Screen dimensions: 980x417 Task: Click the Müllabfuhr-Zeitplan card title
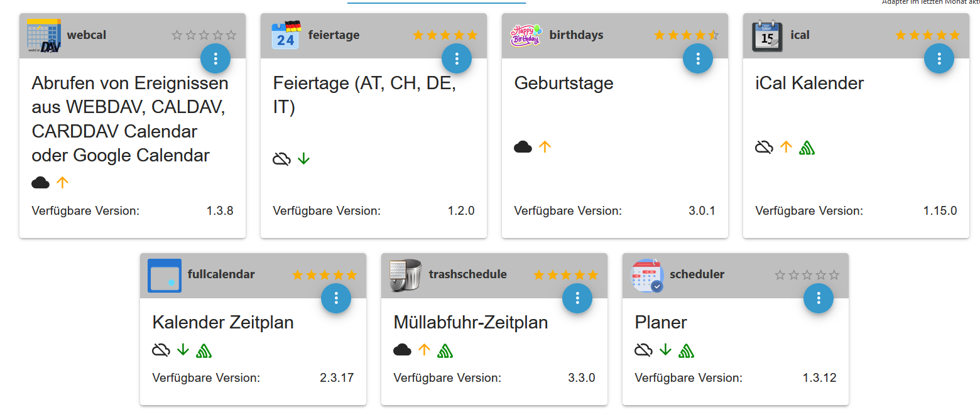pyautogui.click(x=471, y=322)
